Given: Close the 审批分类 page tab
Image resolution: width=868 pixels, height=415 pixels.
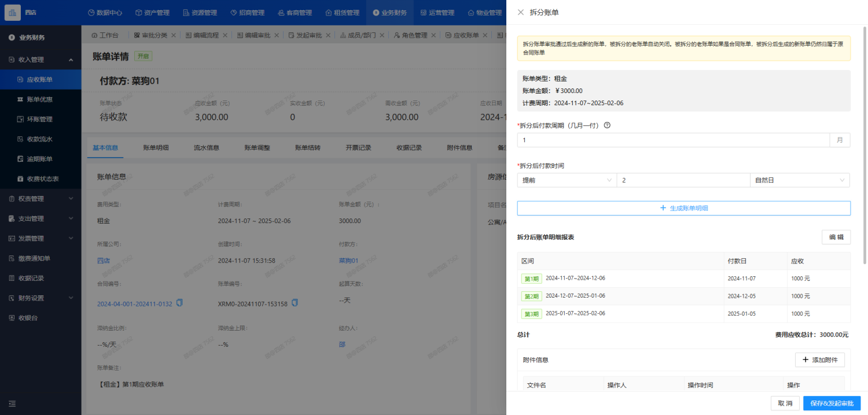Looking at the screenshot, I should (174, 35).
